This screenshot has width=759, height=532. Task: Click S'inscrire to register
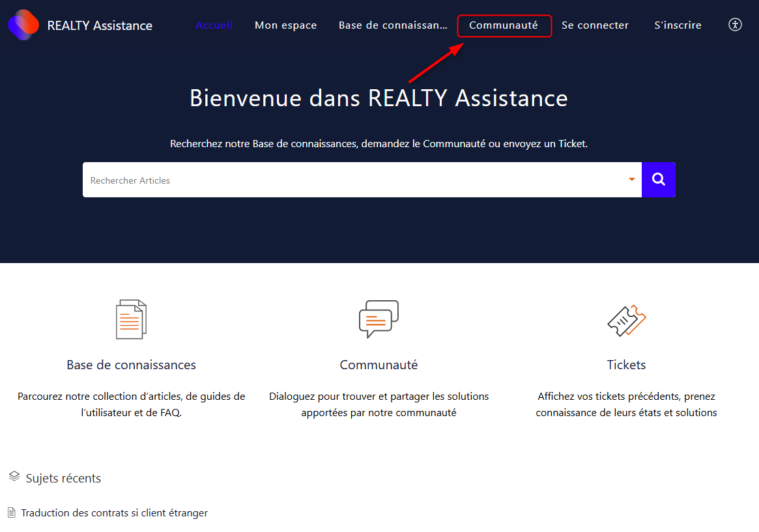(x=678, y=25)
